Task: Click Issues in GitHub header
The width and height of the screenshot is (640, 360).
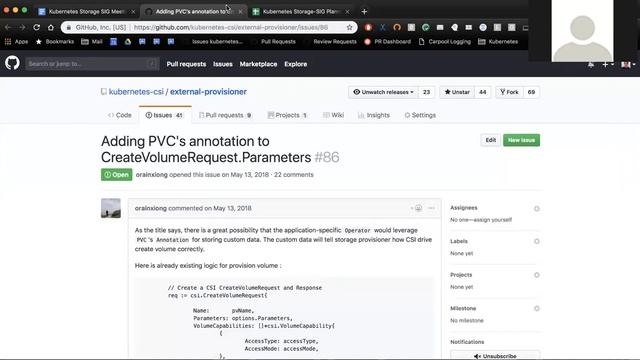Action: tap(222, 64)
